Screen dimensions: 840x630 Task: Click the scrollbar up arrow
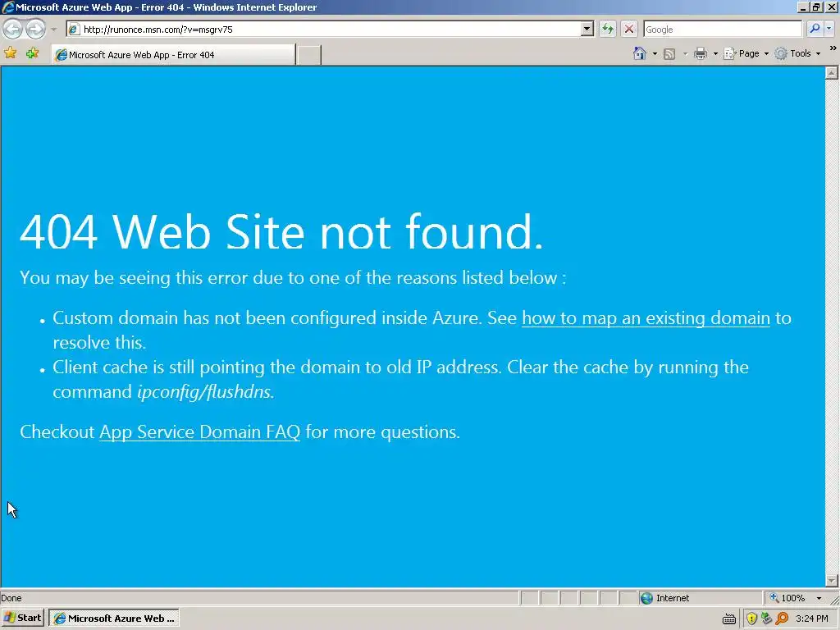pos(832,73)
